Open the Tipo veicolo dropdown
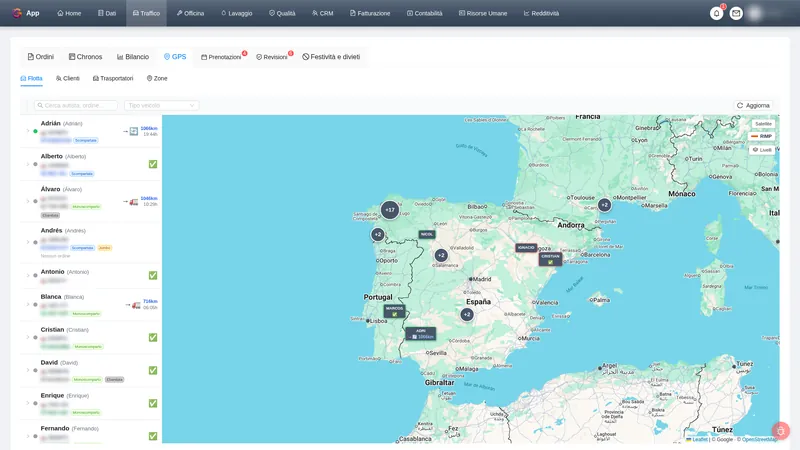 click(x=161, y=106)
